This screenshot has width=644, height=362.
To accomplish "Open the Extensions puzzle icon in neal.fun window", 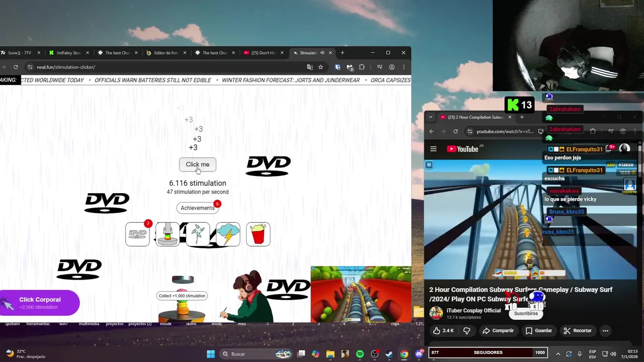I will (x=362, y=67).
